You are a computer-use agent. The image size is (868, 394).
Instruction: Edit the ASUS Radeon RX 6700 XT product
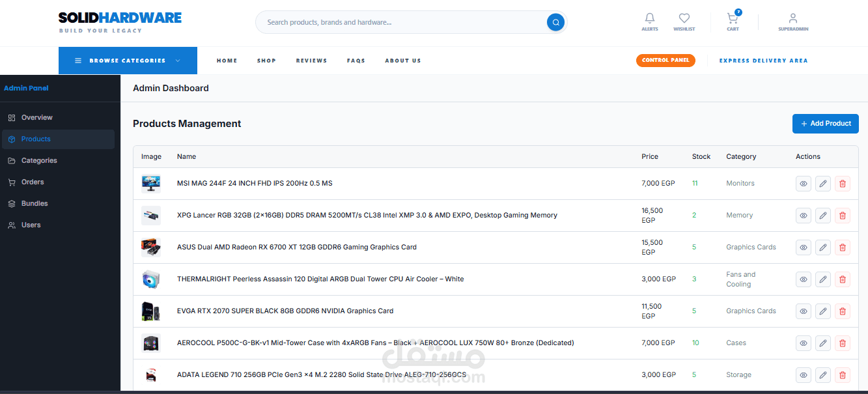click(x=823, y=247)
